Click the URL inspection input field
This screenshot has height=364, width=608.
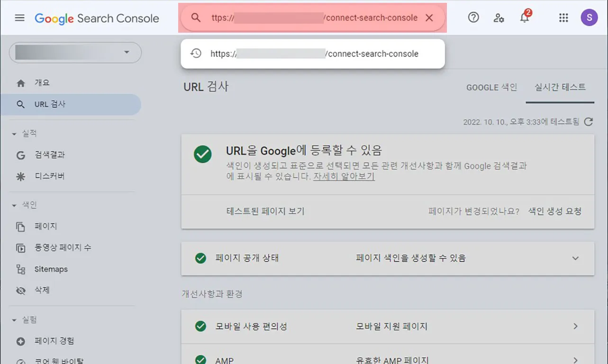click(315, 18)
